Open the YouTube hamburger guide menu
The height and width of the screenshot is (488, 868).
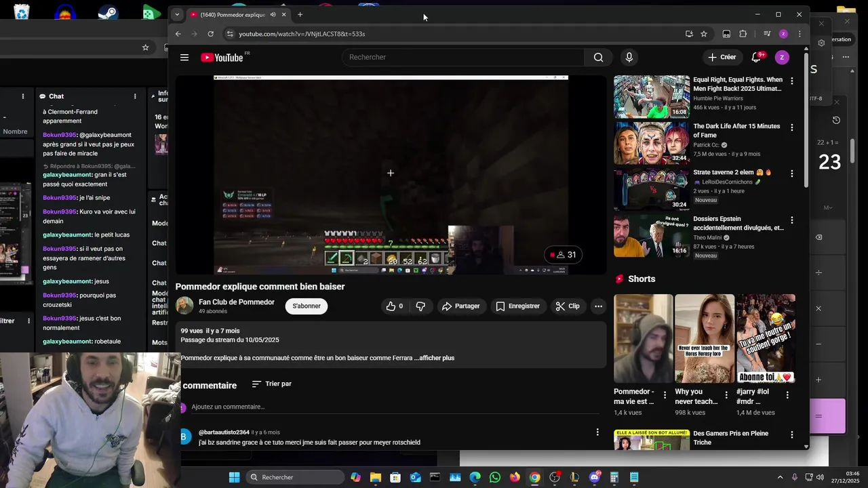[x=184, y=58]
